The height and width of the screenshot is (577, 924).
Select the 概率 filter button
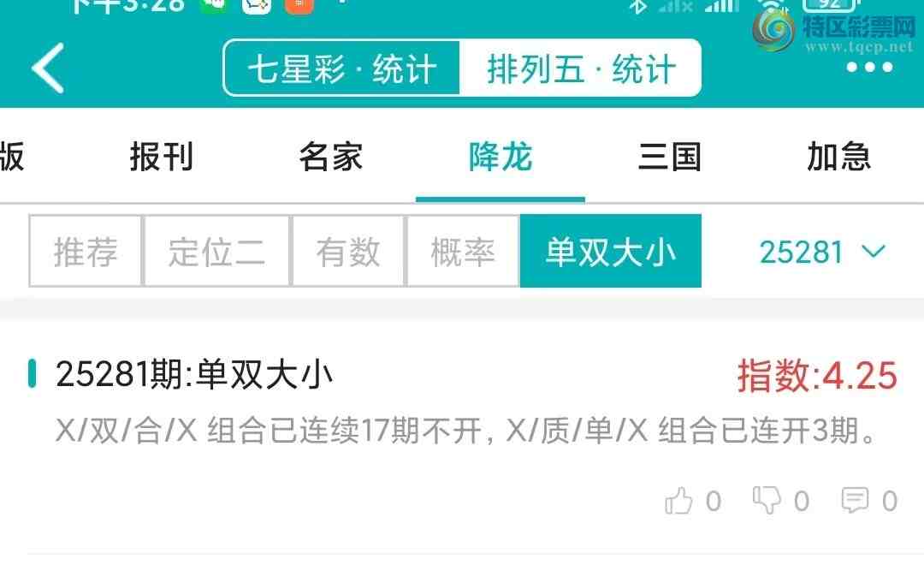[x=463, y=251]
